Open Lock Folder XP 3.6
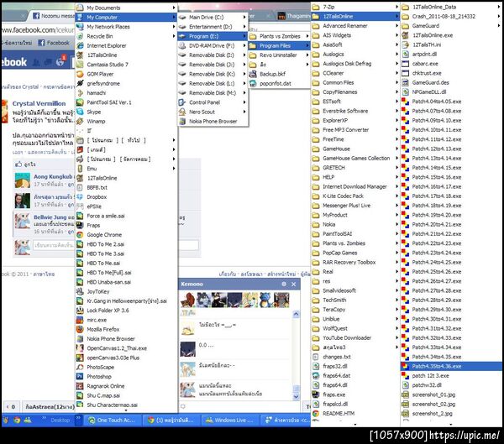Image resolution: width=504 pixels, height=444 pixels. coord(108,311)
